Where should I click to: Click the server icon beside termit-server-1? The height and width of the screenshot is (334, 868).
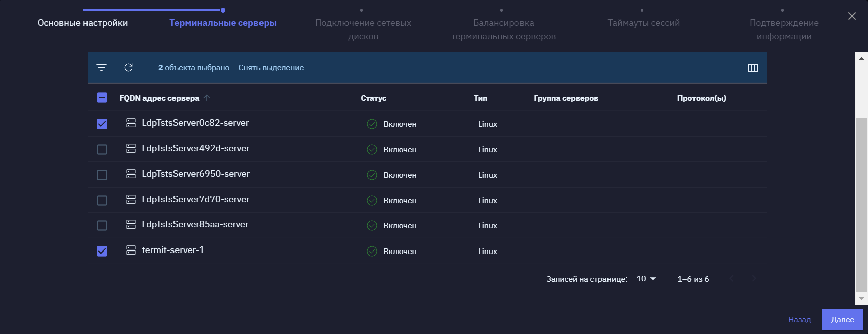[131, 250]
